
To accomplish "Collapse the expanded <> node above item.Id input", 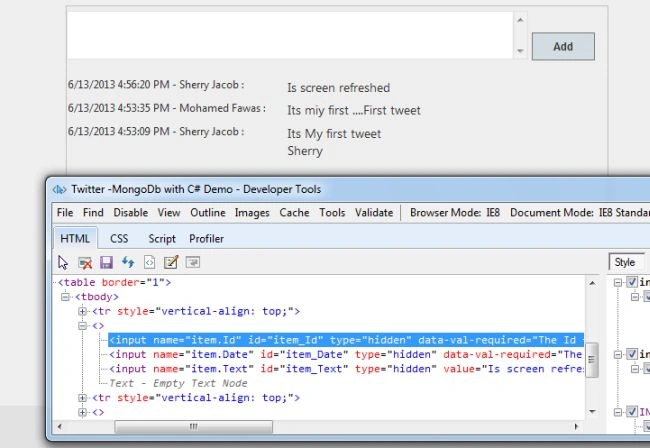I will click(82, 326).
